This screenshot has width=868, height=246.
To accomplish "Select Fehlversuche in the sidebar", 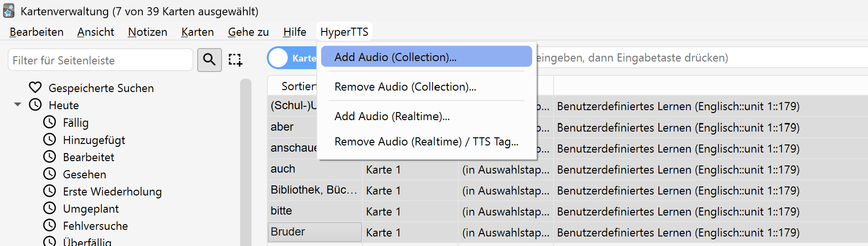I will [95, 225].
